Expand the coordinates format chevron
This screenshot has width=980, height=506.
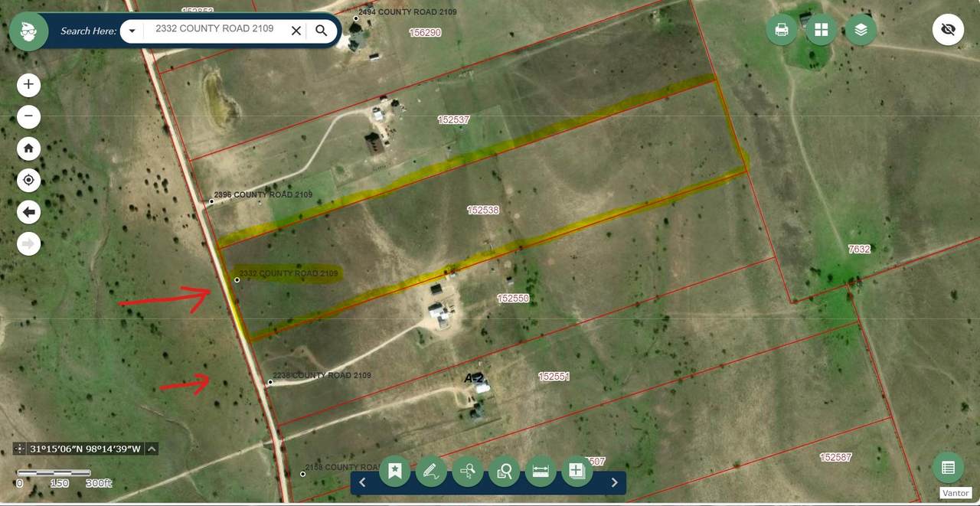(x=152, y=449)
